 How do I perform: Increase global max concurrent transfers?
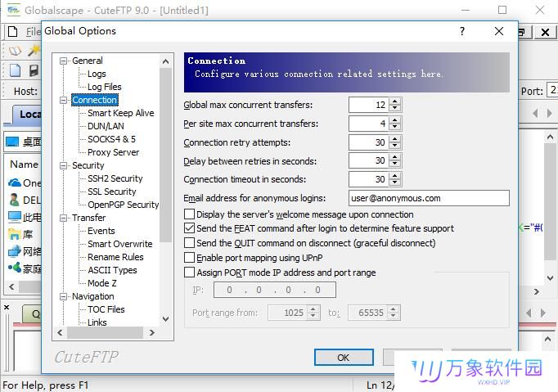[x=394, y=101]
